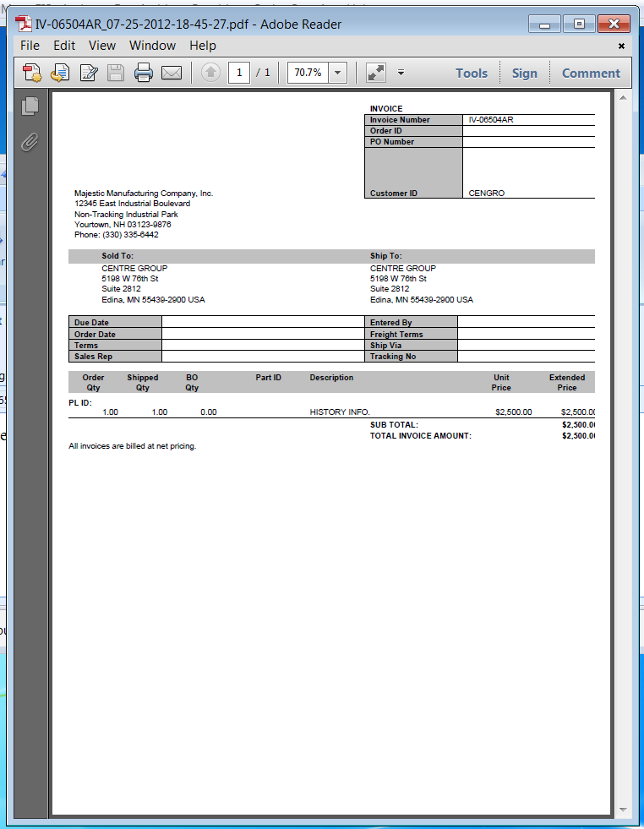Click the Part ID column header
The height and width of the screenshot is (829, 644).
click(268, 378)
